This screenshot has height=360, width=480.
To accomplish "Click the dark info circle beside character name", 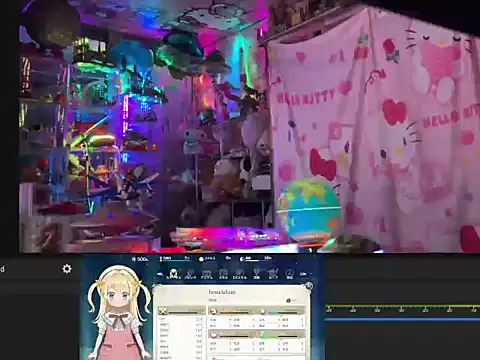I will [289, 300].
